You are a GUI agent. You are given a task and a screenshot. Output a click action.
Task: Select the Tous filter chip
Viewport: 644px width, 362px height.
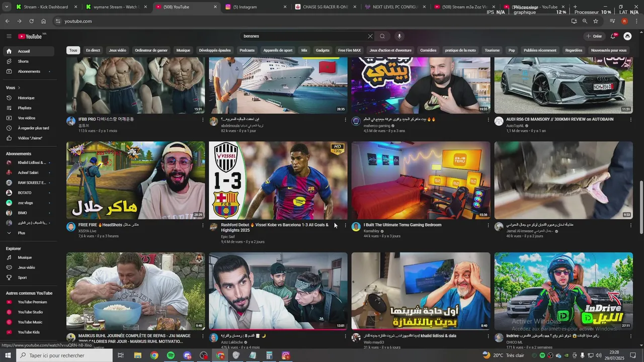73,50
